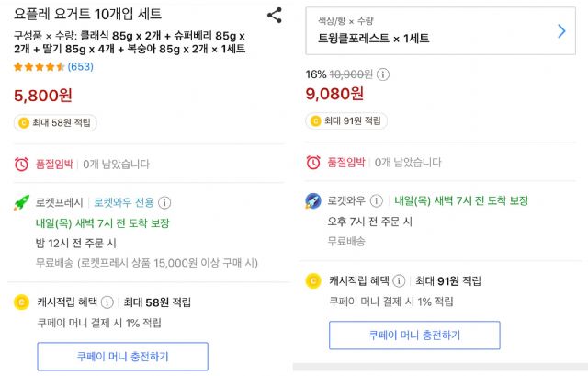
Task: Click info icon next to 로켓와우 label
Action: click(x=377, y=200)
